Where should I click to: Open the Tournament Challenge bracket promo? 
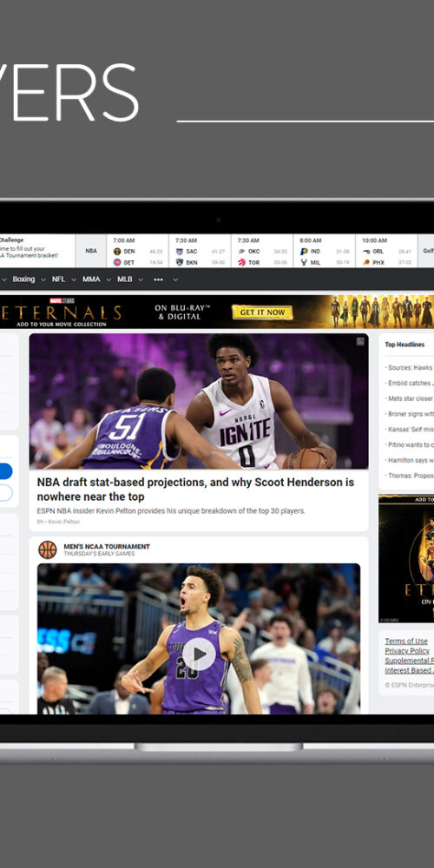(x=37, y=252)
